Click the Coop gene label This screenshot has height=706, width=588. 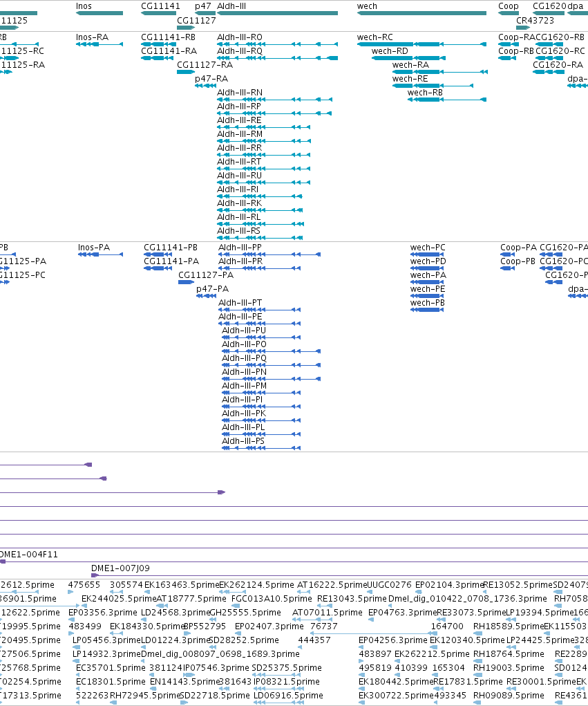(x=509, y=6)
